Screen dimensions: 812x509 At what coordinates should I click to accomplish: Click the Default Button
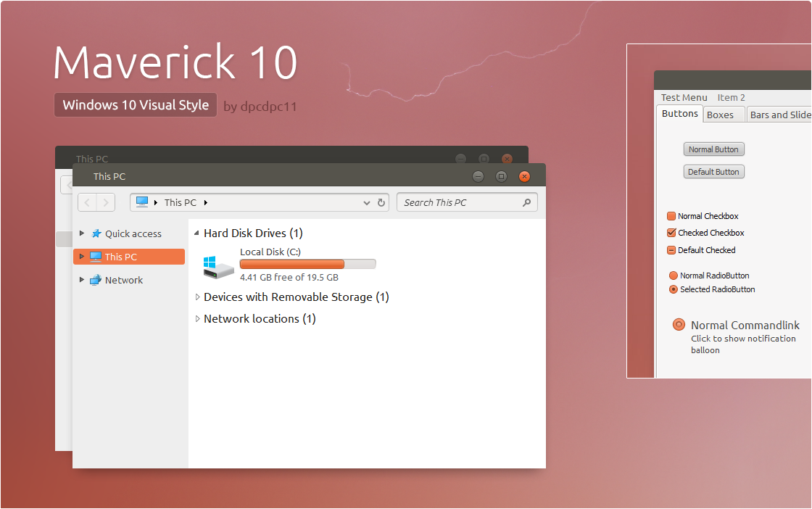[713, 171]
